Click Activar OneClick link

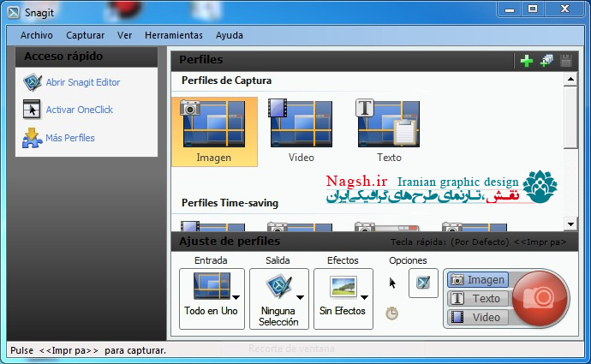79,110
